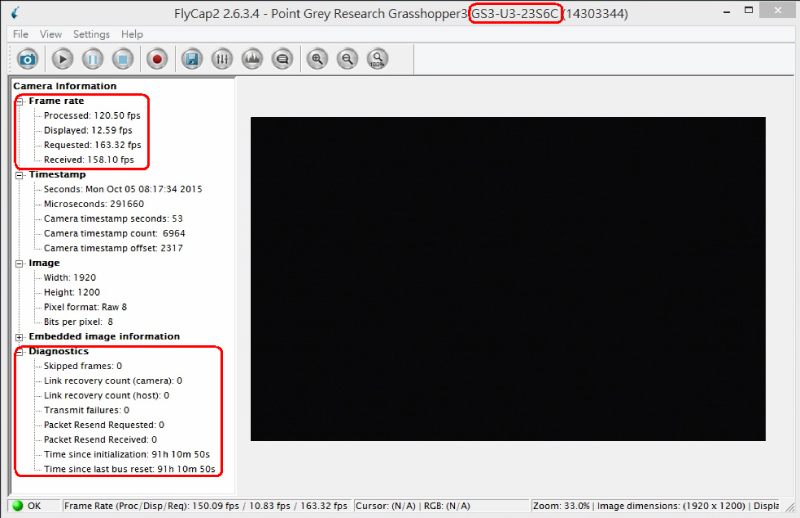The image size is (800, 518).
Task: Collapse the Frame rate tree node
Action: [20, 101]
